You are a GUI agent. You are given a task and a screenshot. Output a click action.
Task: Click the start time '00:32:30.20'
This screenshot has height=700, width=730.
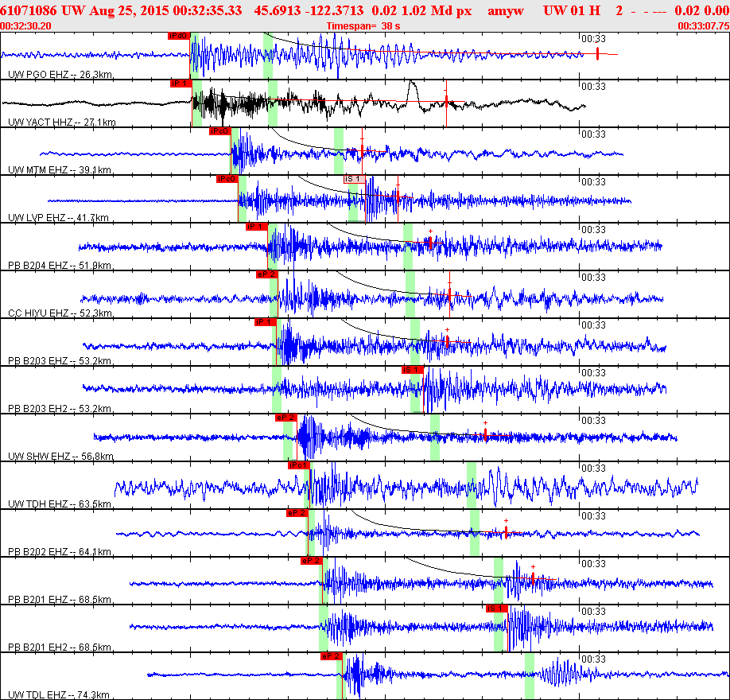tap(25, 26)
